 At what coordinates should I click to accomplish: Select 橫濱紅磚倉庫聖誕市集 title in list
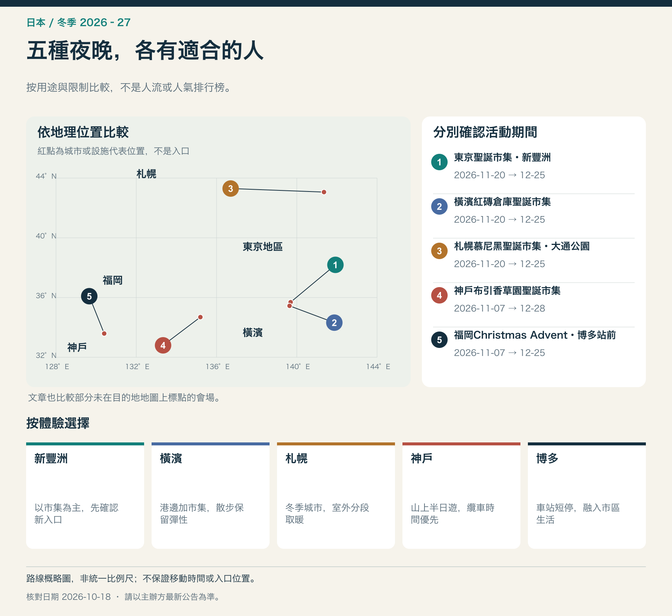(503, 202)
